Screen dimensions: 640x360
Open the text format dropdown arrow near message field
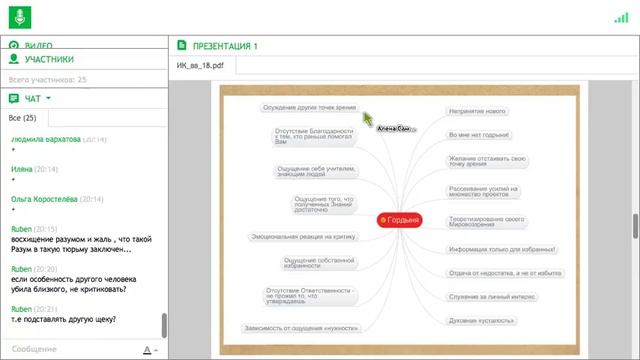(156, 350)
